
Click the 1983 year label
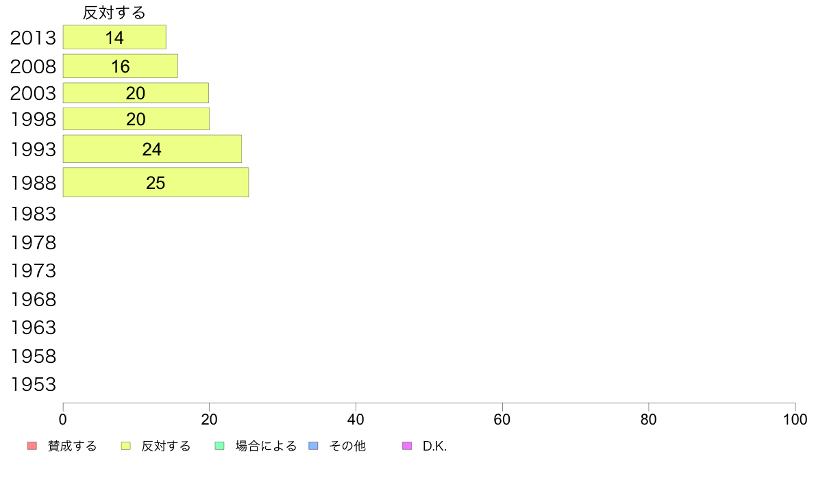point(33,214)
